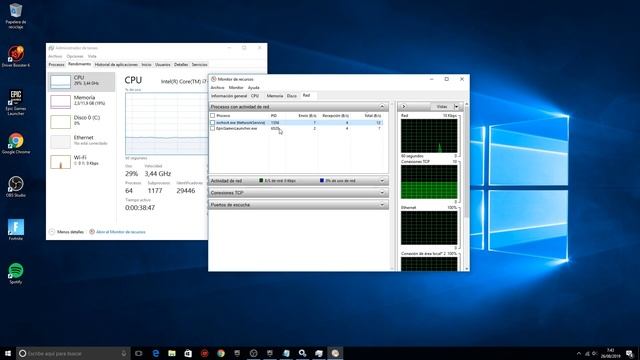Image resolution: width=640 pixels, height=360 pixels.
Task: Click Abrir el Monitor de recursos link
Action: pyautogui.click(x=120, y=232)
